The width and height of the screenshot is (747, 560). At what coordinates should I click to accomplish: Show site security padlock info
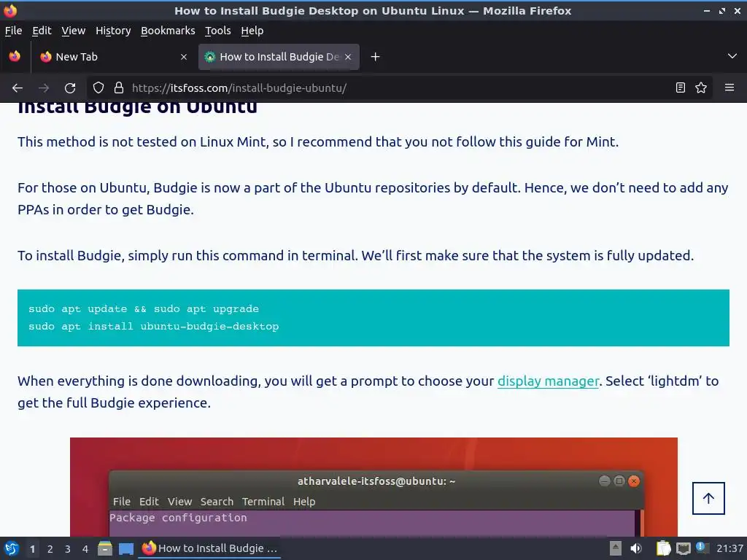point(119,87)
